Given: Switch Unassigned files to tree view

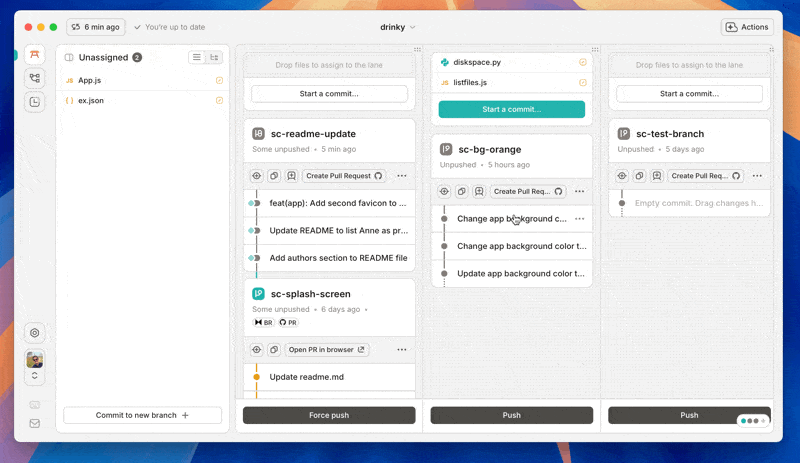Looking at the screenshot, I should pyautogui.click(x=214, y=58).
